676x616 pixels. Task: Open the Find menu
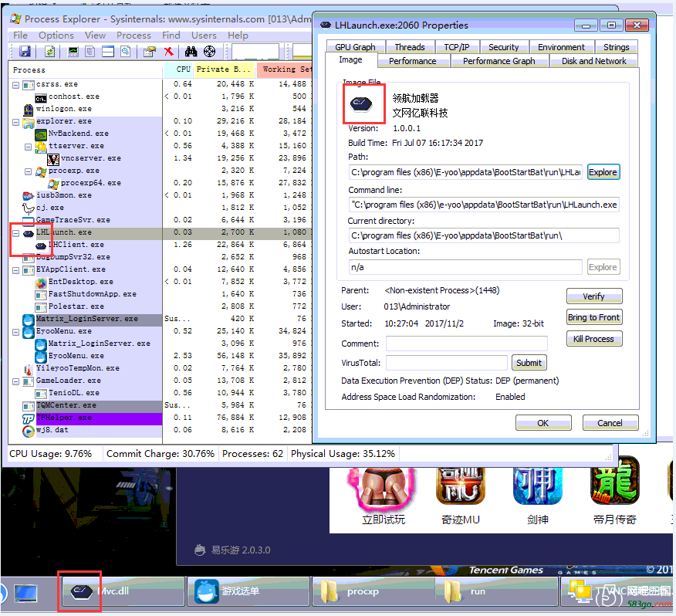pos(171,36)
